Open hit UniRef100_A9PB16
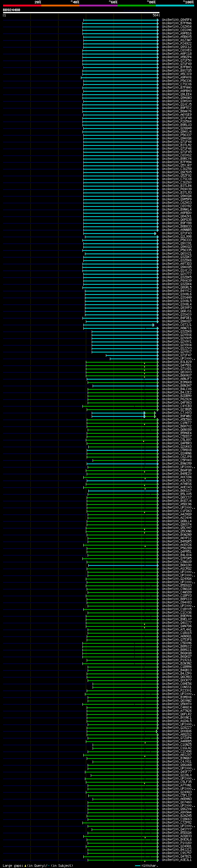Image resolution: width=197 pixels, height=868 pixels. (177, 33)
